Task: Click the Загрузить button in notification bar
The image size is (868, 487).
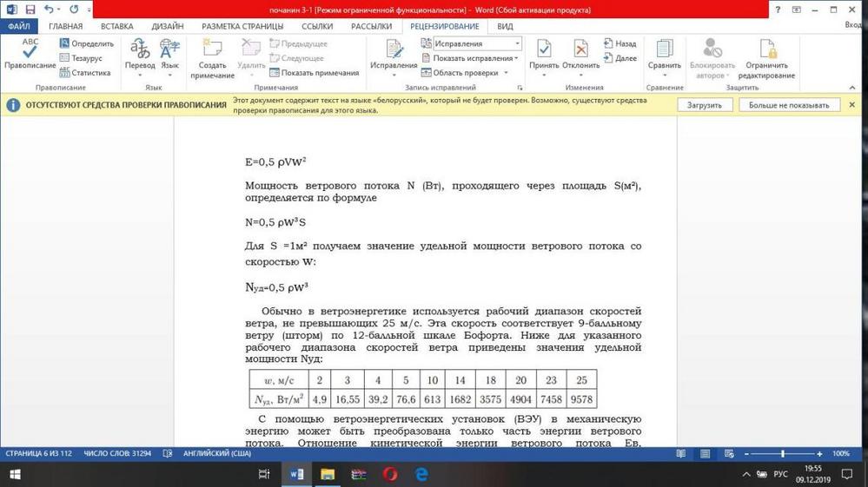Action: 704,105
